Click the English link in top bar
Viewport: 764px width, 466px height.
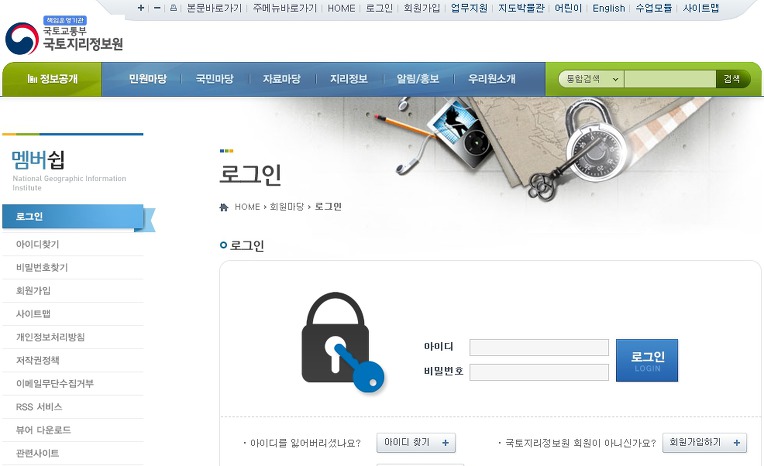[x=609, y=8]
